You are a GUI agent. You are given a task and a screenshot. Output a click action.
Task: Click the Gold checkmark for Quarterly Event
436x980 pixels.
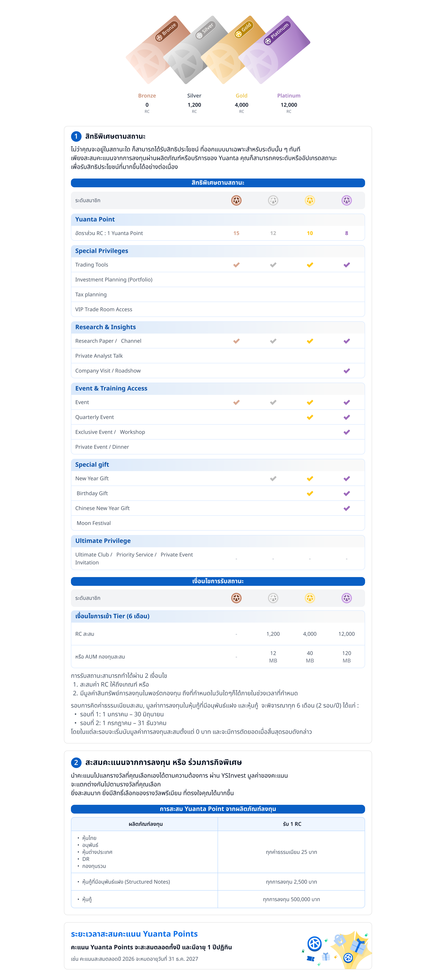click(310, 417)
